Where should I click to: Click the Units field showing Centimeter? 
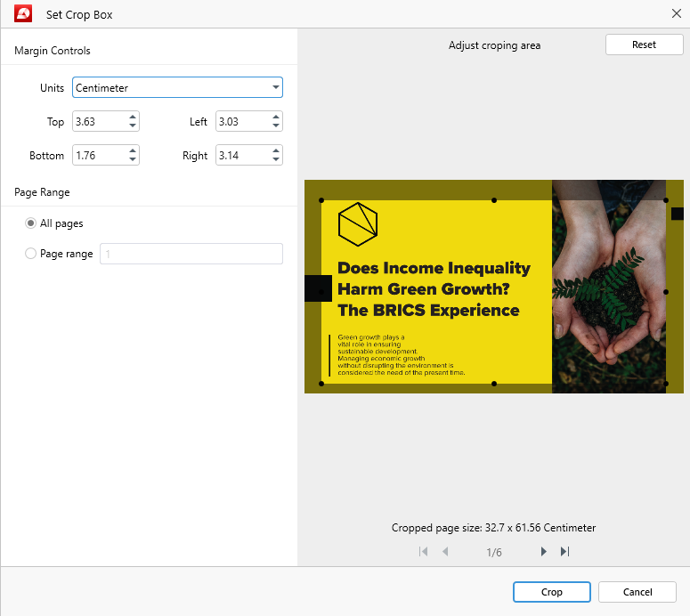(177, 87)
